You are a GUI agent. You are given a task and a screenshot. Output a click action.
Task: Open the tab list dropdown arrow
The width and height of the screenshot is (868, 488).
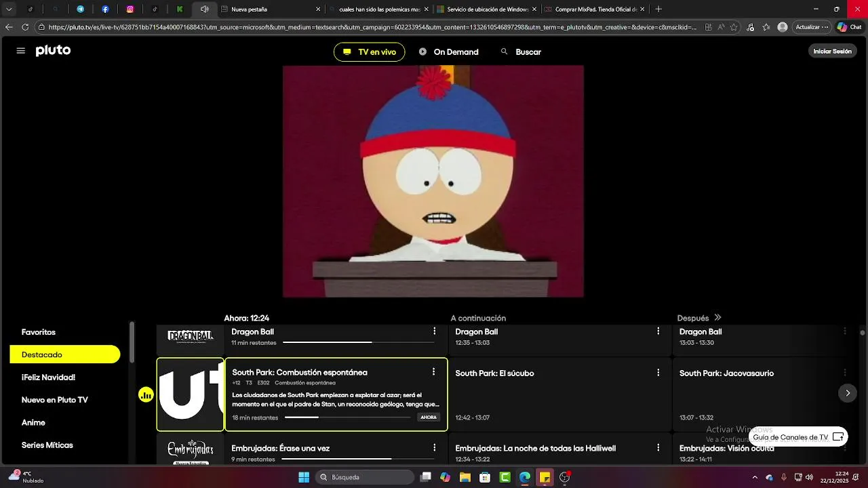click(x=9, y=9)
